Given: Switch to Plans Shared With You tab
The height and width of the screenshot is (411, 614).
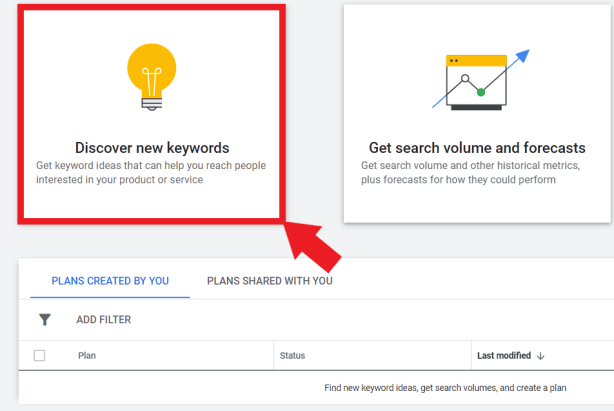Looking at the screenshot, I should tap(270, 281).
